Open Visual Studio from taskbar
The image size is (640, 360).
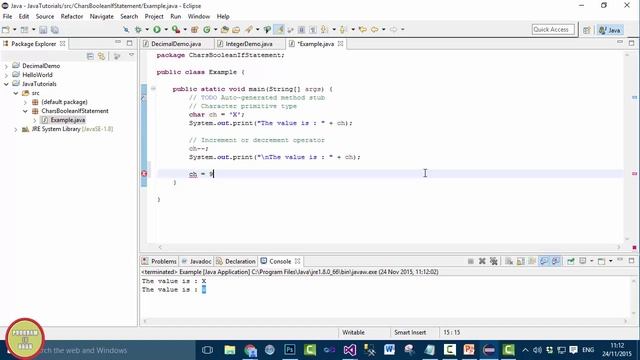pos(350,350)
